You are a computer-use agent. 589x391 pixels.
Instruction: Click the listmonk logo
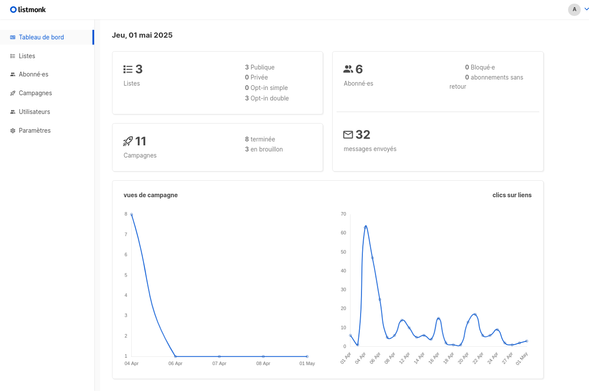point(28,9)
